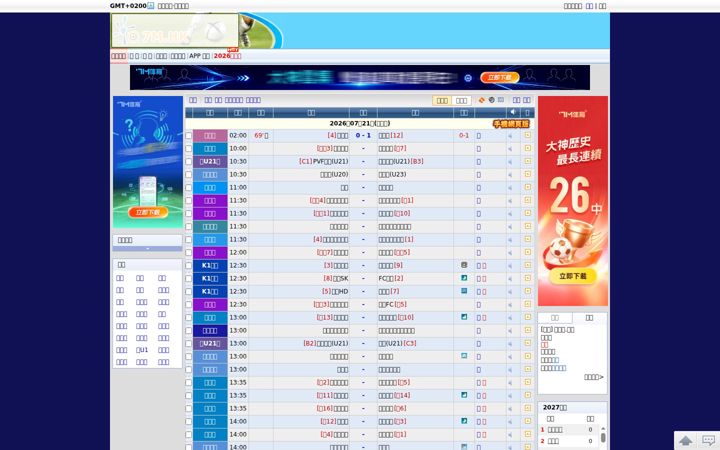Open the feedback chat bubble icon
This screenshot has height=450, width=720.
click(x=709, y=441)
